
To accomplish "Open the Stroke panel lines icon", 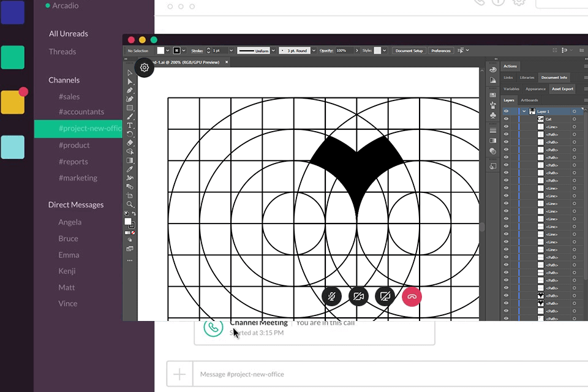I will (492, 130).
